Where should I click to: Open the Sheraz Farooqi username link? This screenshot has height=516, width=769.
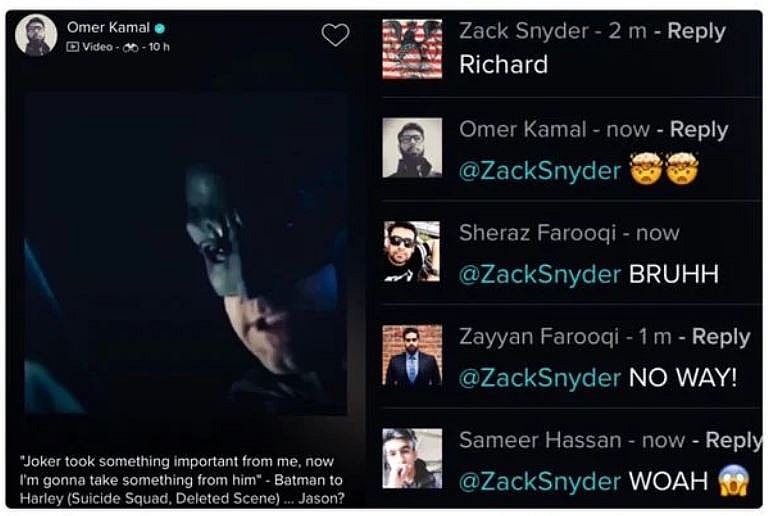tap(527, 233)
